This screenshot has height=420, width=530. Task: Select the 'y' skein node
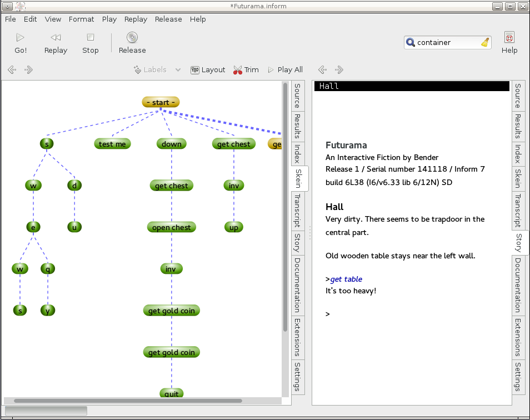(48, 311)
